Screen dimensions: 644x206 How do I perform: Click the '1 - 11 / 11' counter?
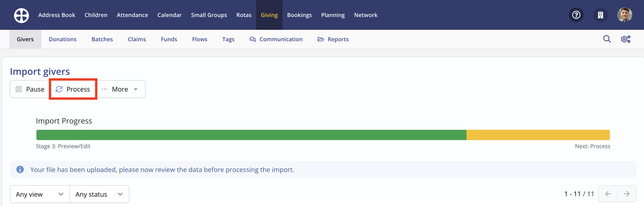579,194
